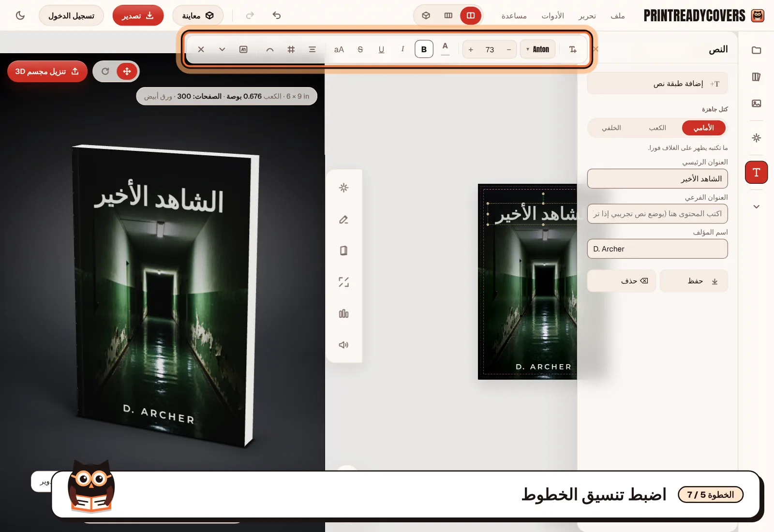Screen dimensions: 774x532
Task: Open the folder icon in right sidebar
Action: point(757,50)
